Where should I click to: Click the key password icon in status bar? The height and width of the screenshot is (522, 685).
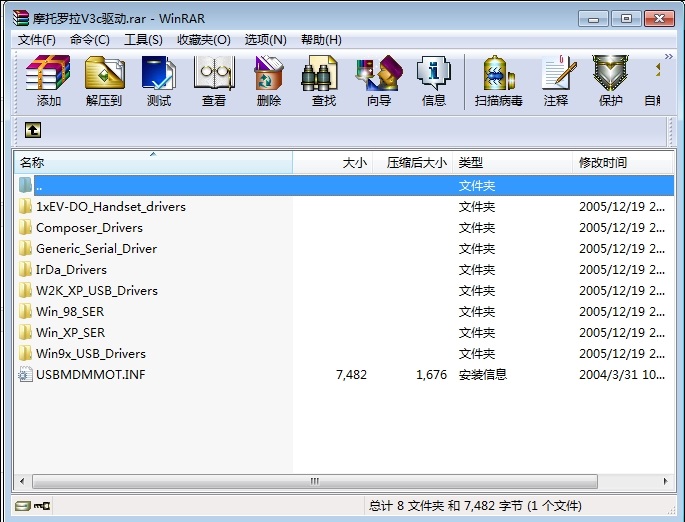(42, 506)
